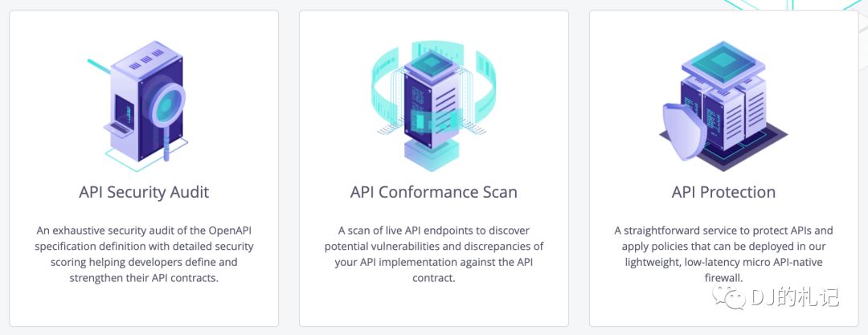The height and width of the screenshot is (335, 868).
Task: Open the API Protection heading
Action: tap(723, 192)
